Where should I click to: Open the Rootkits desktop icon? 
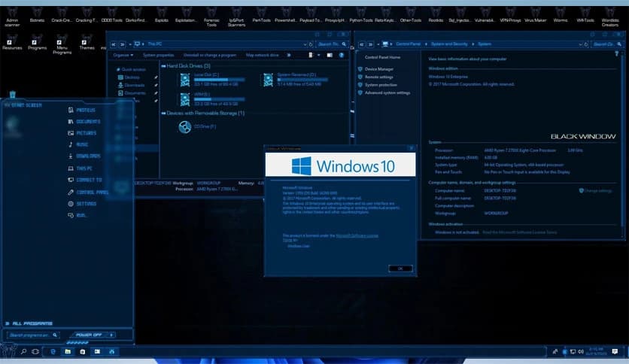436,15
